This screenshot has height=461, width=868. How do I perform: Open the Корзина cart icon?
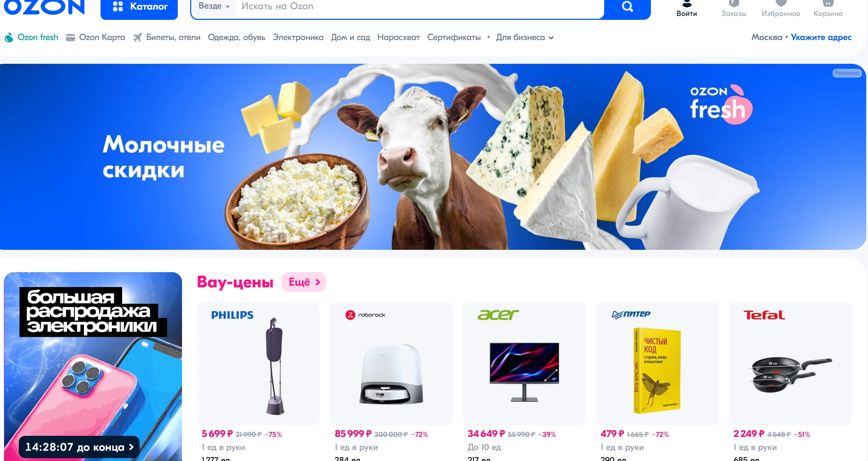[x=828, y=4]
